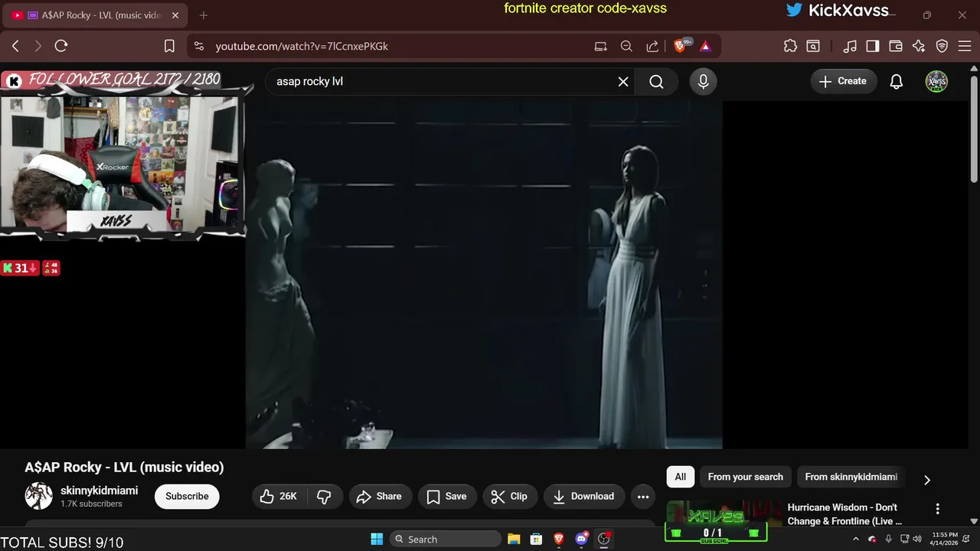Toggle the browser sidebar panel
The width and height of the screenshot is (980, 551).
(873, 46)
